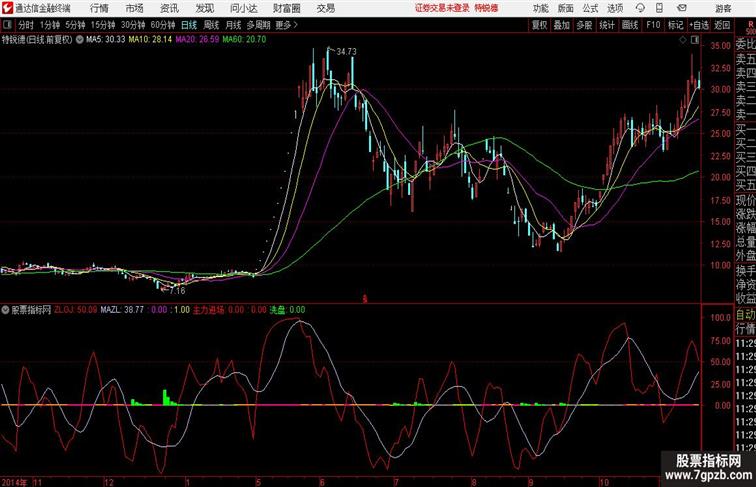This screenshot has height=487, width=756.
Task: Click the 返回 button
Action: coord(722,25)
